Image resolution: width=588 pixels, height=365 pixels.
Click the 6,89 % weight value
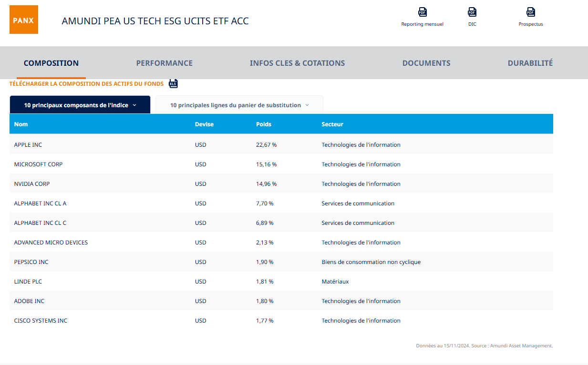click(x=265, y=223)
